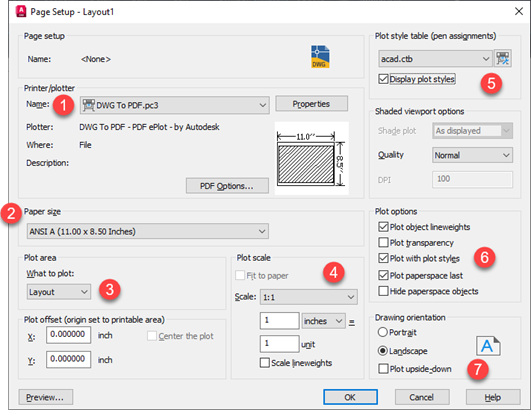
Task: Toggle Display plot styles checkbox
Action: coord(383,79)
